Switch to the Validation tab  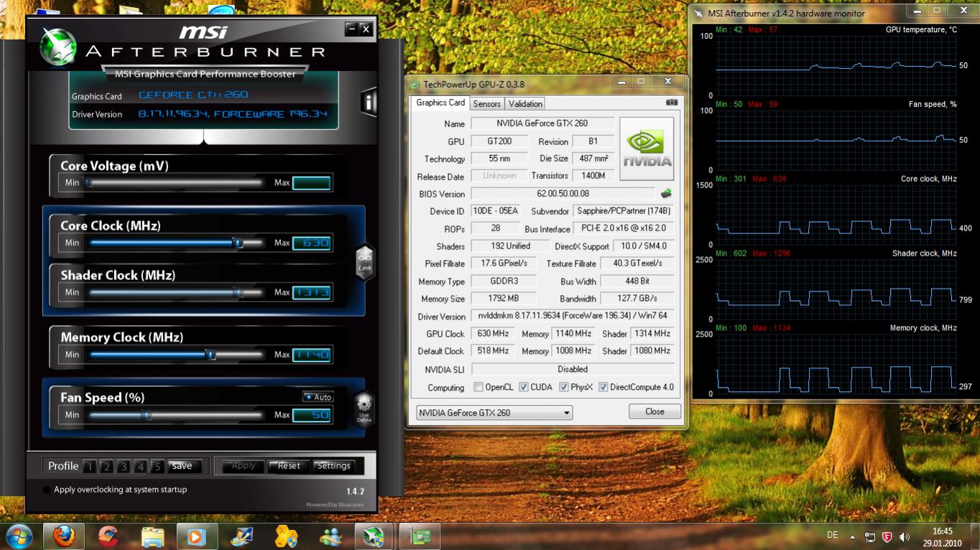point(525,103)
